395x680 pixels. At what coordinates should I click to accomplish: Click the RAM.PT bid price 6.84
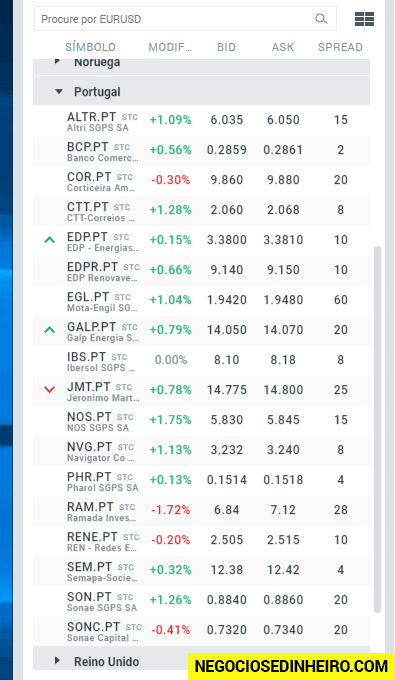point(226,510)
